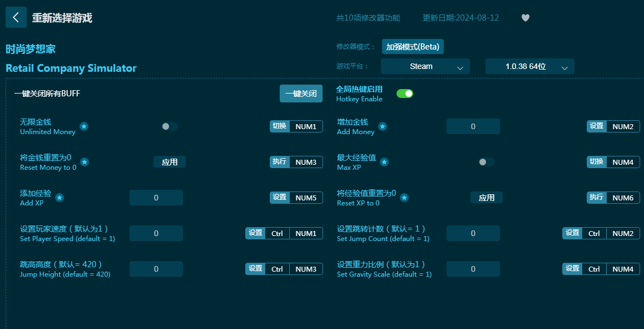Viewport: 644px width, 329px height.
Task: Click star icon beside Add Money
Action: (383, 126)
